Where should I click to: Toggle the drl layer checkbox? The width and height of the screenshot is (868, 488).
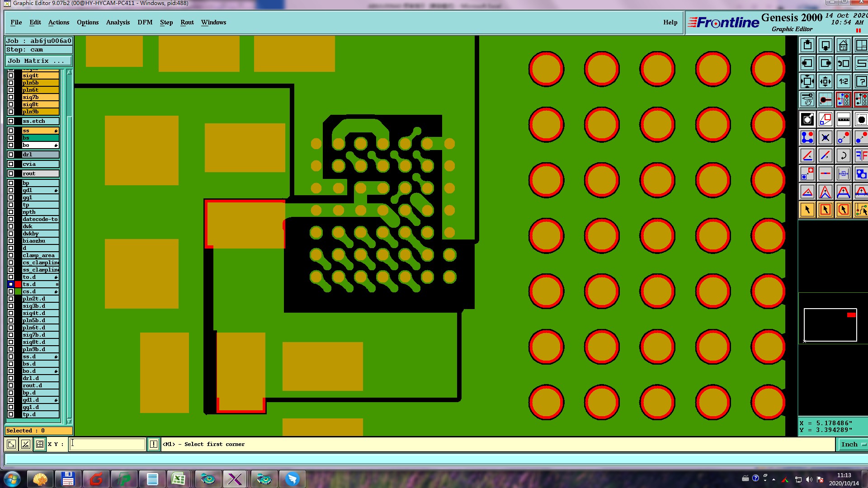tap(11, 155)
